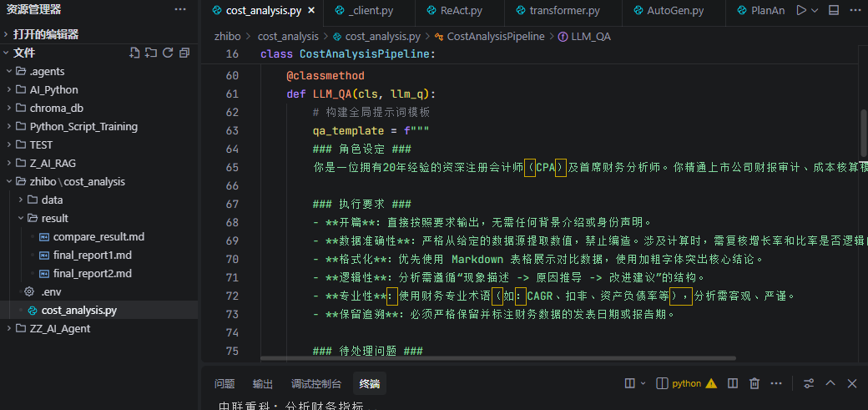Open compare_result.md file
Viewport: 868px width, 410px height.
tap(99, 236)
